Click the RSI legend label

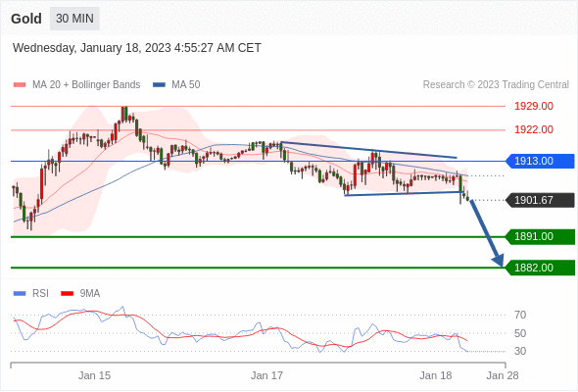coord(40,294)
